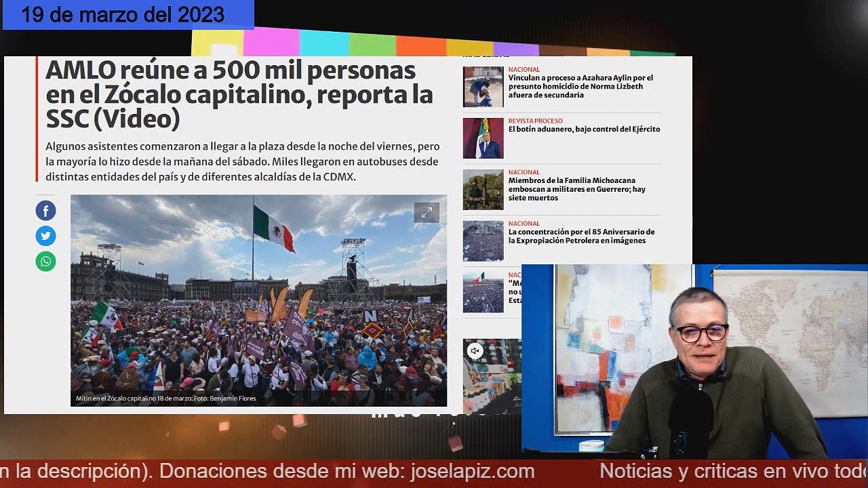Read the Familia Michoacana ambush story
This screenshot has height=488, width=868.
[x=577, y=189]
